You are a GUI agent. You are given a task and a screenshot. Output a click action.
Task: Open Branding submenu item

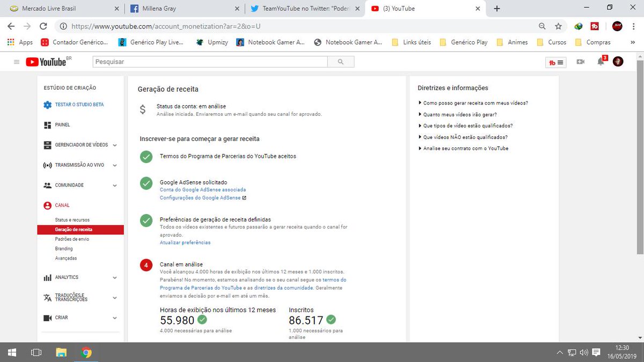(64, 249)
